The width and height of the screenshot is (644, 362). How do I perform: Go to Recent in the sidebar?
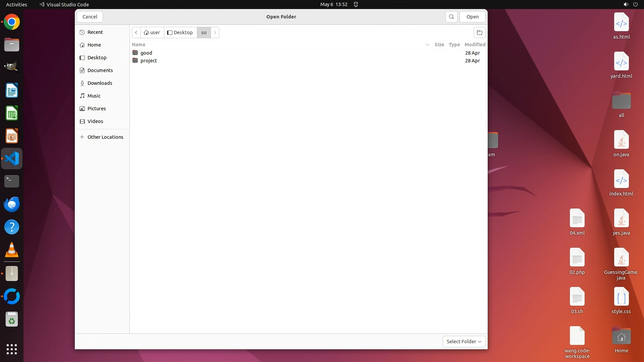95,32
